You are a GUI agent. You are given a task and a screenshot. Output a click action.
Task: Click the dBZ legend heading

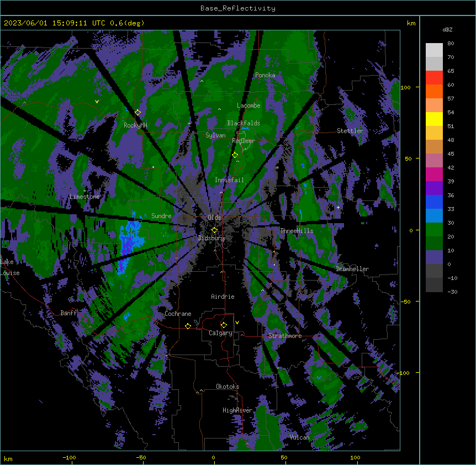(x=447, y=30)
